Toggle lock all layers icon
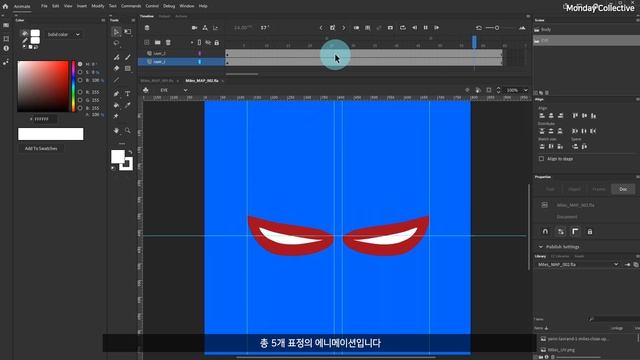The image size is (640, 360). point(217,42)
